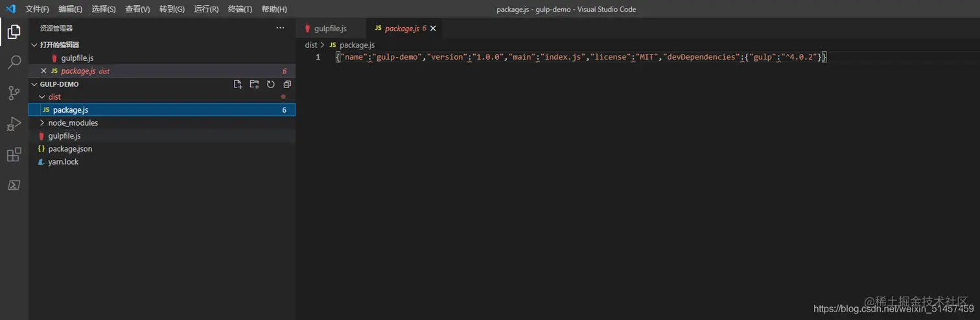The width and height of the screenshot is (980, 320).
Task: Open the terminal panel icon in activity bar
Action: pos(14,185)
